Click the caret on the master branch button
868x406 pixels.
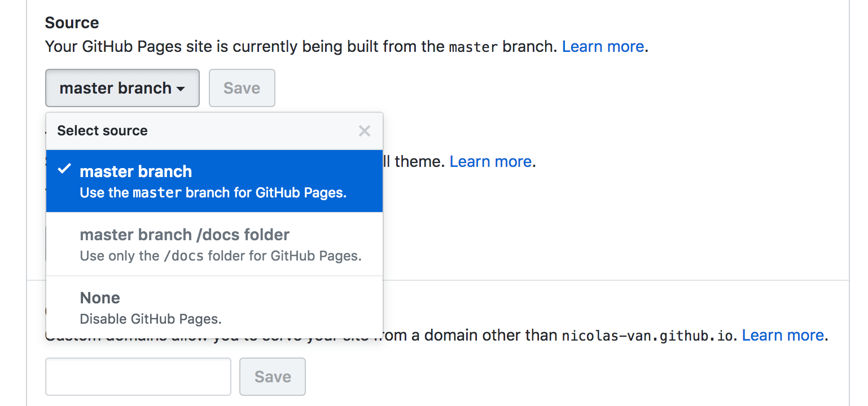[x=180, y=89]
